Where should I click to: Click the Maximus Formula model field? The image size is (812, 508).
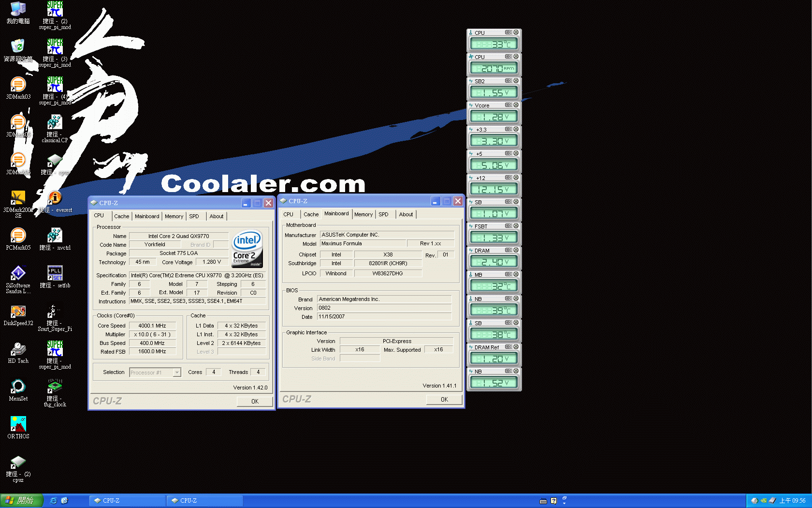tap(363, 244)
